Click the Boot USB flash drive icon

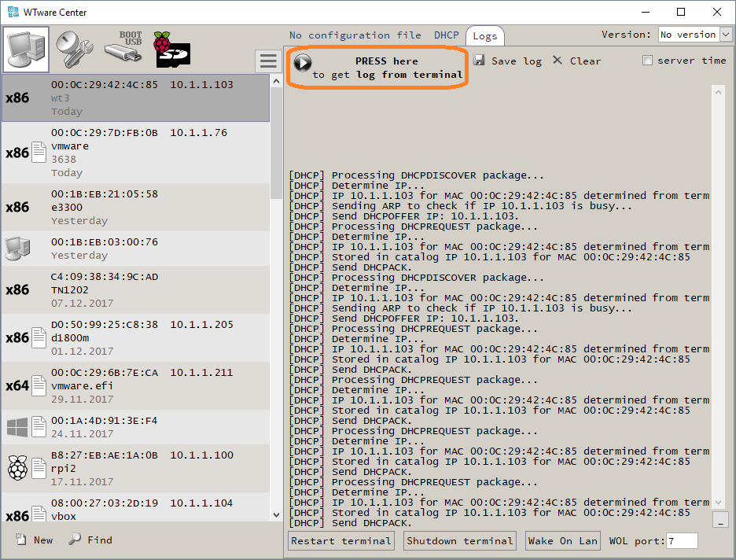pos(124,49)
